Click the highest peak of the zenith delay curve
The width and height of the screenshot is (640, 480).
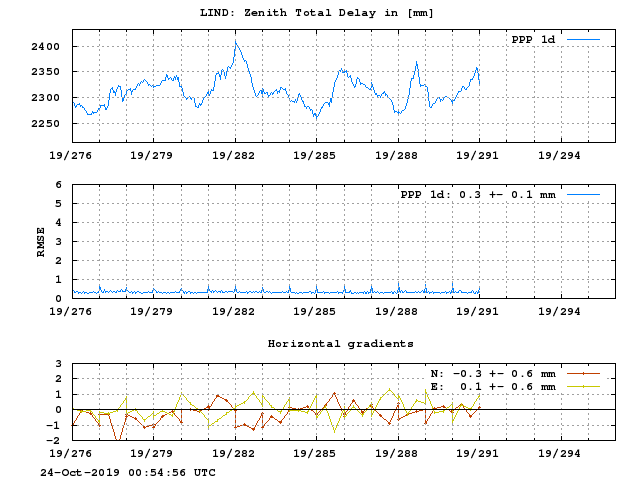pyautogui.click(x=236, y=43)
